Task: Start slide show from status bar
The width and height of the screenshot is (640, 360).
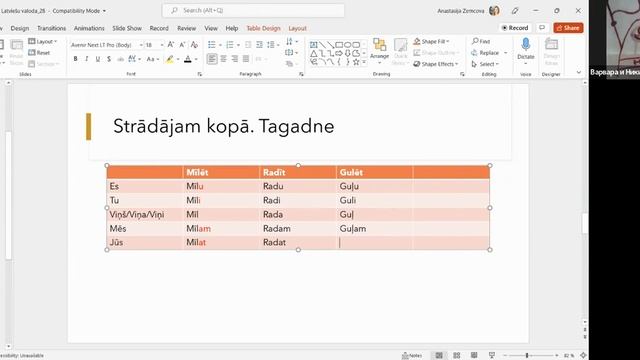Action: (492, 356)
